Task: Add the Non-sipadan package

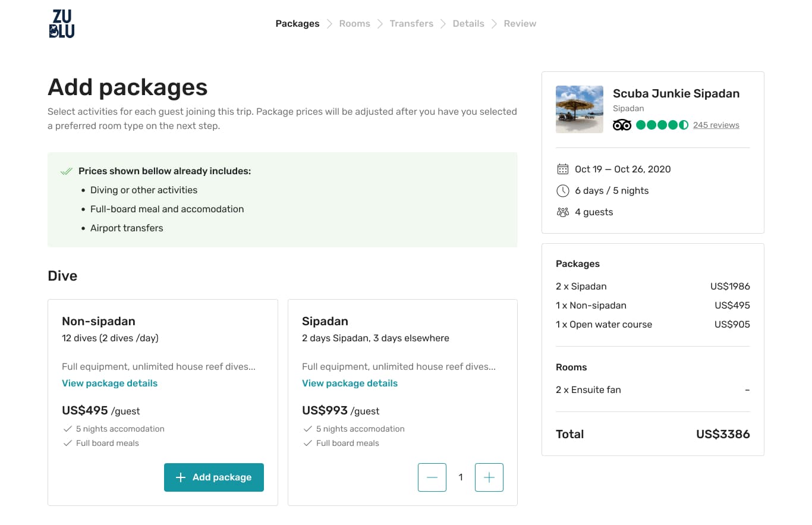Action: pos(214,477)
